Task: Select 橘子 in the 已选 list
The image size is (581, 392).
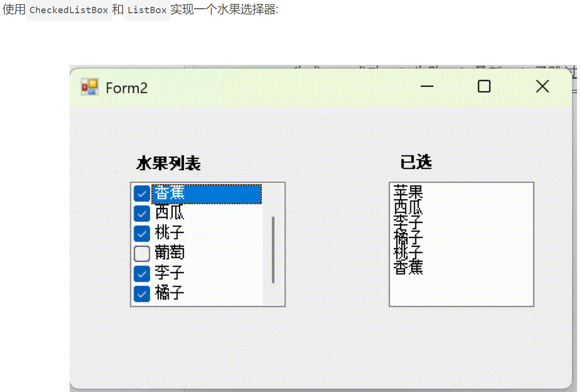Action: (x=408, y=237)
